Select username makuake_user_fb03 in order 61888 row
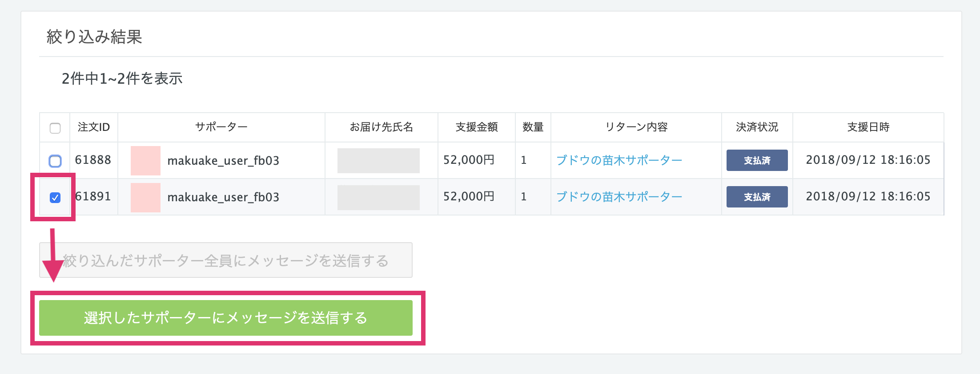Image resolution: width=980 pixels, height=374 pixels. [x=223, y=161]
